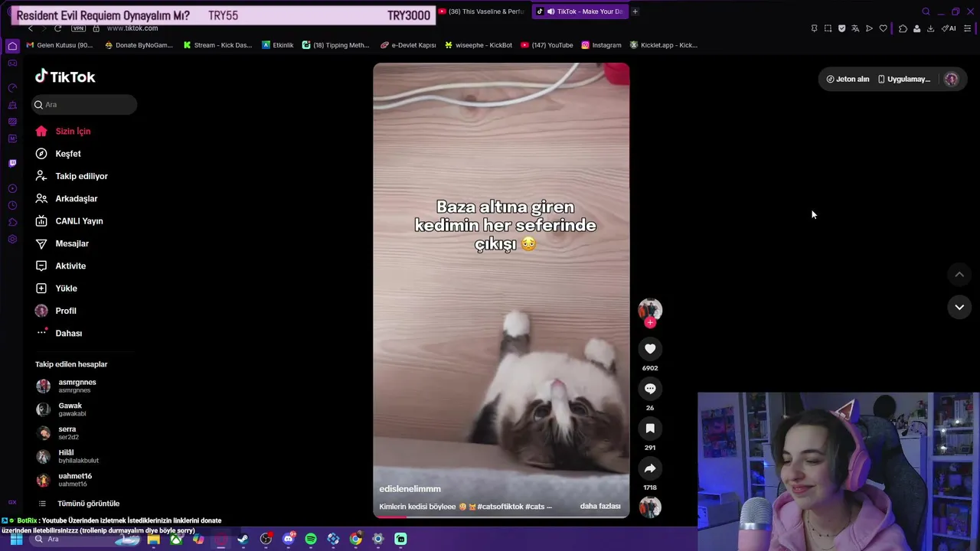Go to Takip ediliyor feed

coord(71,176)
